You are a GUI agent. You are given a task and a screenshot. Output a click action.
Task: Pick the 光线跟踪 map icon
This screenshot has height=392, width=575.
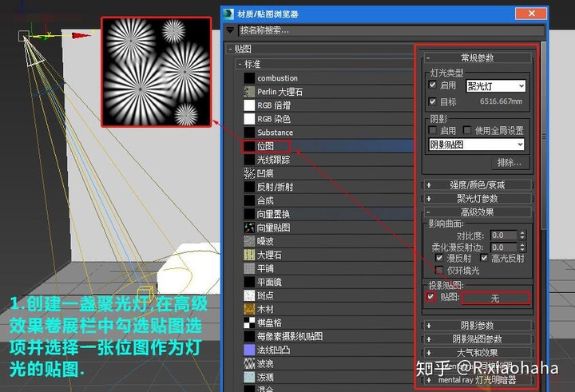(x=249, y=160)
